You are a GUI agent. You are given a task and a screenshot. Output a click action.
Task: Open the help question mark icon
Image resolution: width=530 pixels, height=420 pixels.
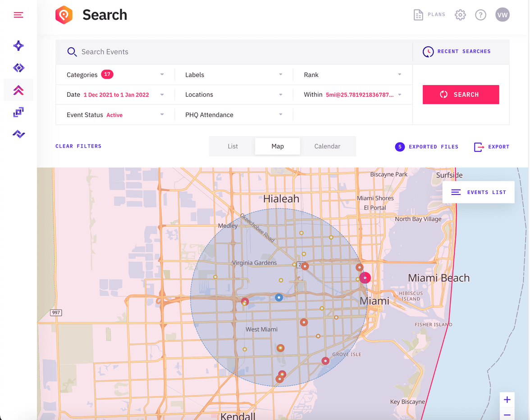click(480, 14)
